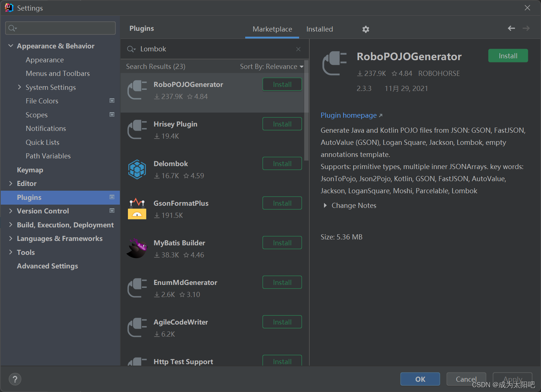This screenshot has height=392, width=541.
Task: Switch to the Marketplace tab
Action: [272, 29]
